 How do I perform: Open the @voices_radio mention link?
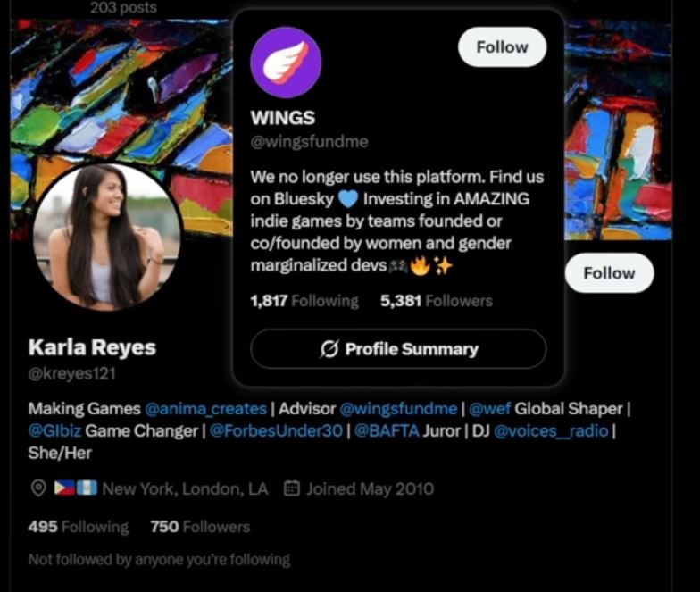(552, 430)
